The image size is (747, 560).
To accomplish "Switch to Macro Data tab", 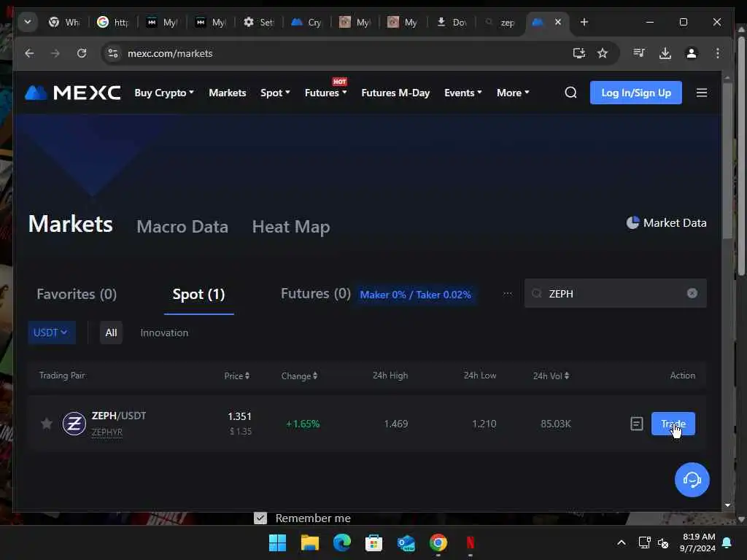I will (182, 226).
